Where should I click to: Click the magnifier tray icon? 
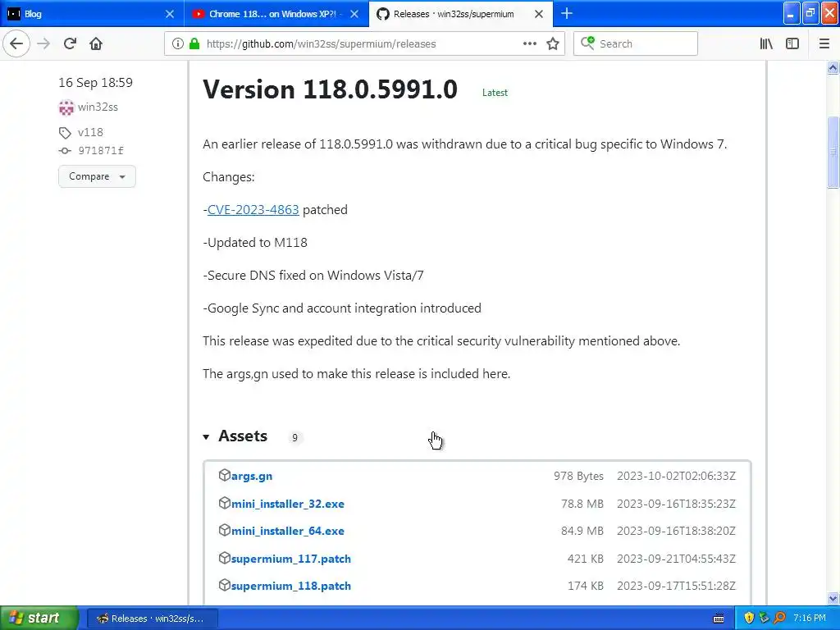[x=779, y=619]
